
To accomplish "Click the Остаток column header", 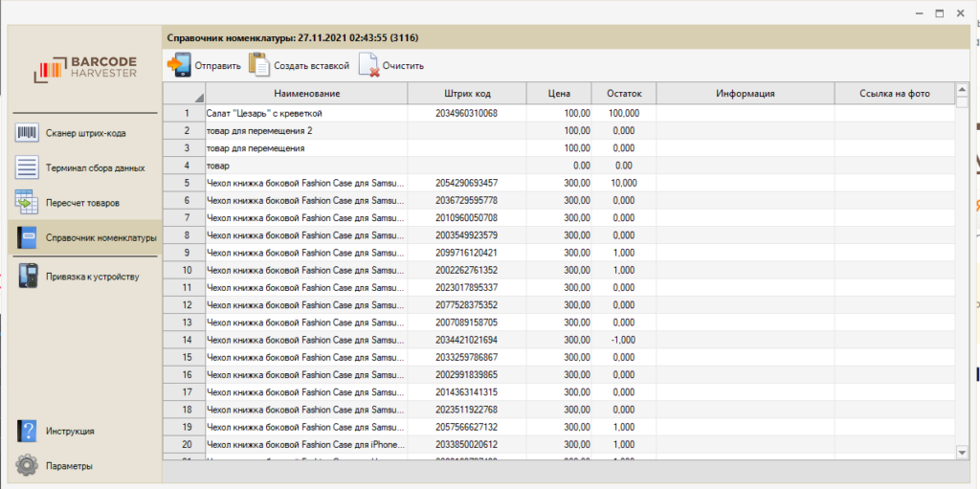I will pos(623,94).
